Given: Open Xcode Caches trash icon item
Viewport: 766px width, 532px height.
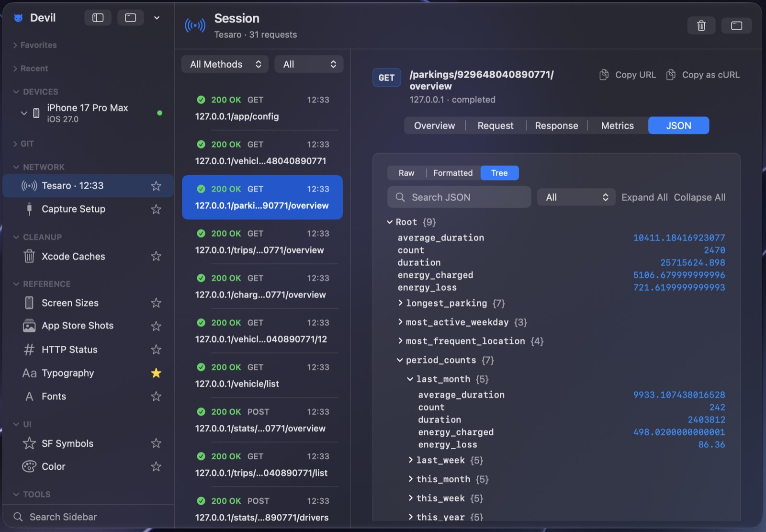Looking at the screenshot, I should pos(29,256).
